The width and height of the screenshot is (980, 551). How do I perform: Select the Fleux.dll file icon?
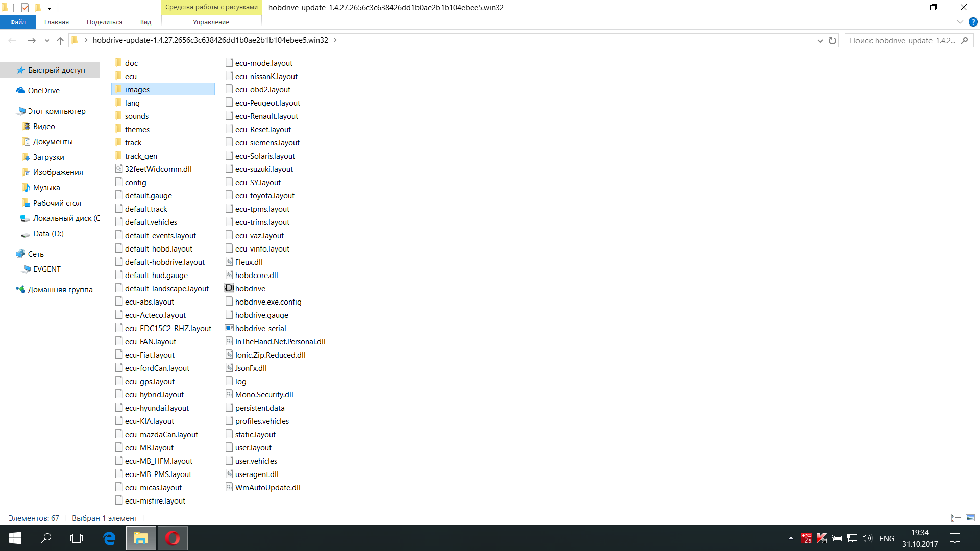coord(229,262)
